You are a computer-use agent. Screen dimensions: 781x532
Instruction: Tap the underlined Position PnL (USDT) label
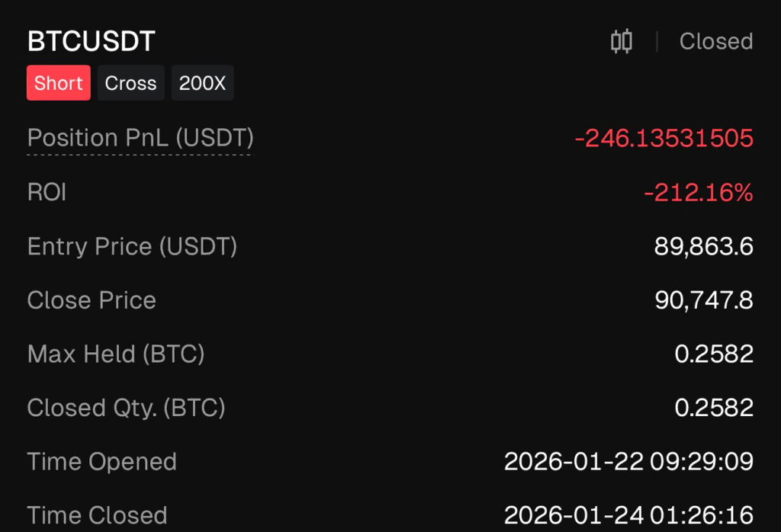pyautogui.click(x=140, y=138)
